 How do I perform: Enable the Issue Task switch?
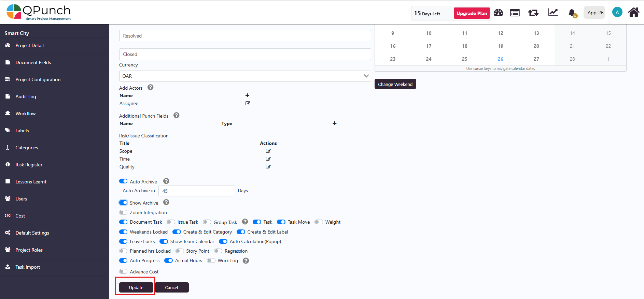click(171, 222)
